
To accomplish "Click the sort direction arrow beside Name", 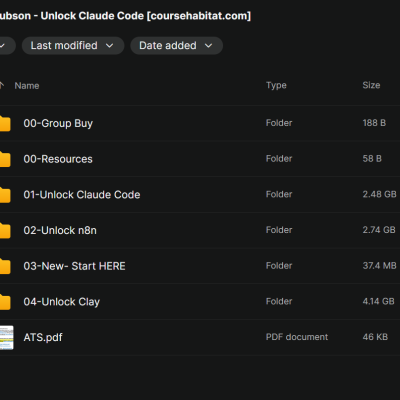I will click(2, 85).
